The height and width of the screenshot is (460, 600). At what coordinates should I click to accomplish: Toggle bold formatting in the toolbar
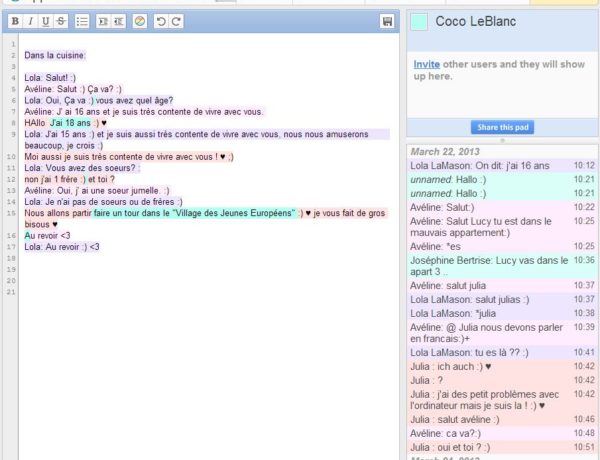(x=15, y=21)
